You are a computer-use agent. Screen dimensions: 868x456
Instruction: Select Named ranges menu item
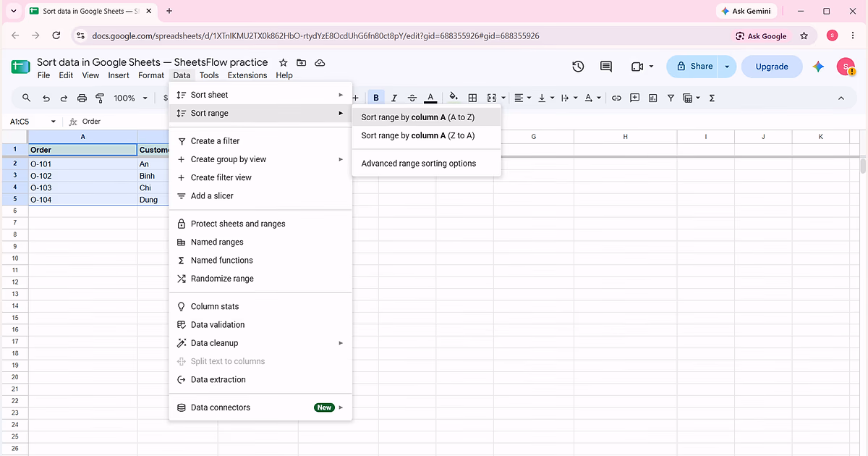(x=260, y=242)
